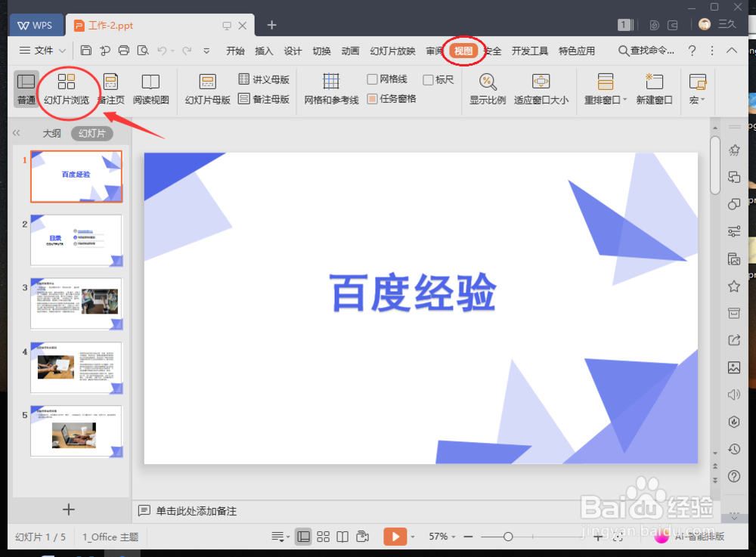Select slide 3 thumbnail
The height and width of the screenshot is (557, 756).
(76, 304)
